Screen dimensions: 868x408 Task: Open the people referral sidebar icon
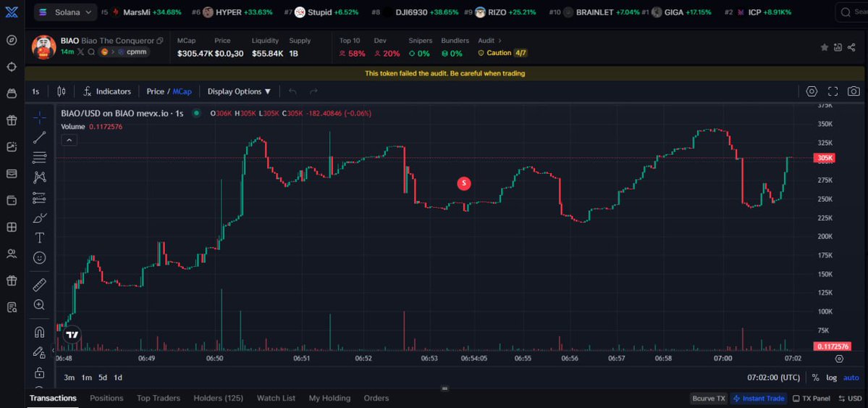pyautogui.click(x=12, y=254)
